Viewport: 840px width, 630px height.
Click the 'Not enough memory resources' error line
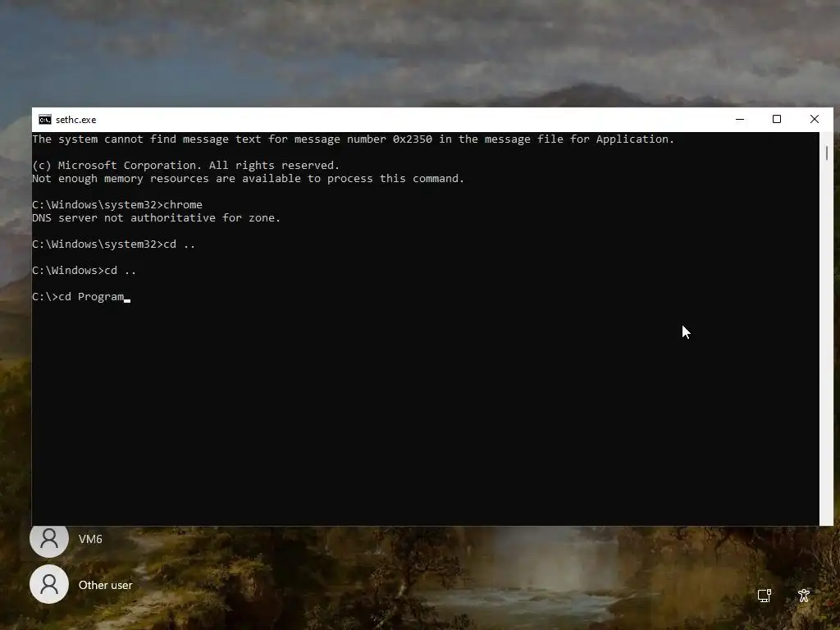click(x=248, y=178)
